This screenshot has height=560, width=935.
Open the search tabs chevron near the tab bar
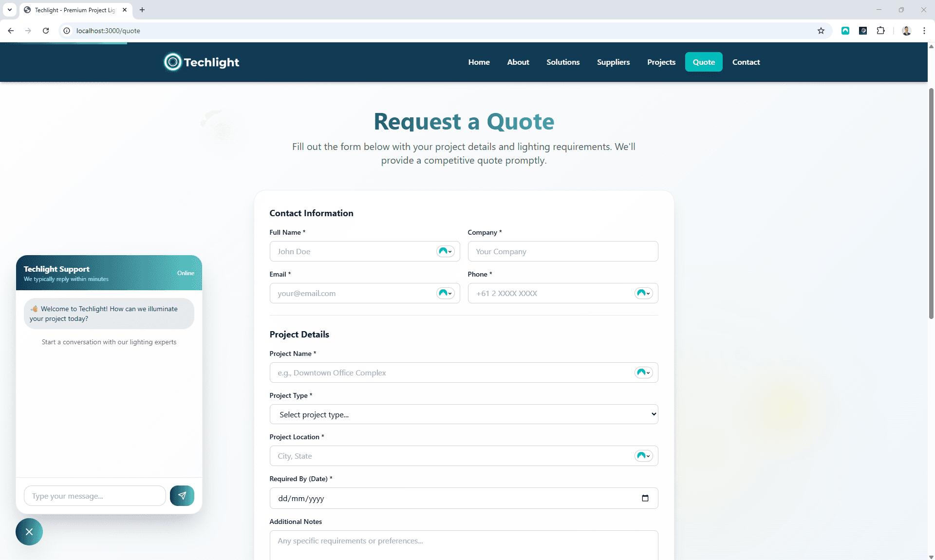coord(10,10)
